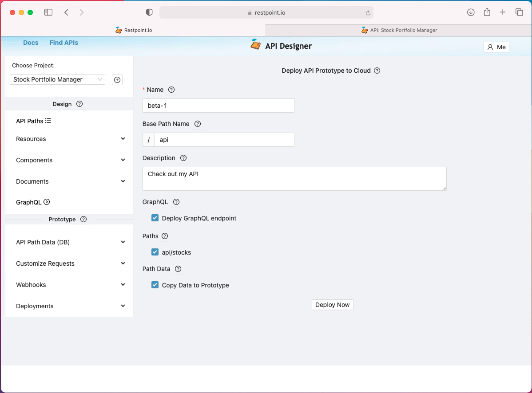Open help for the Design section
The width and height of the screenshot is (532, 393).
(79, 104)
